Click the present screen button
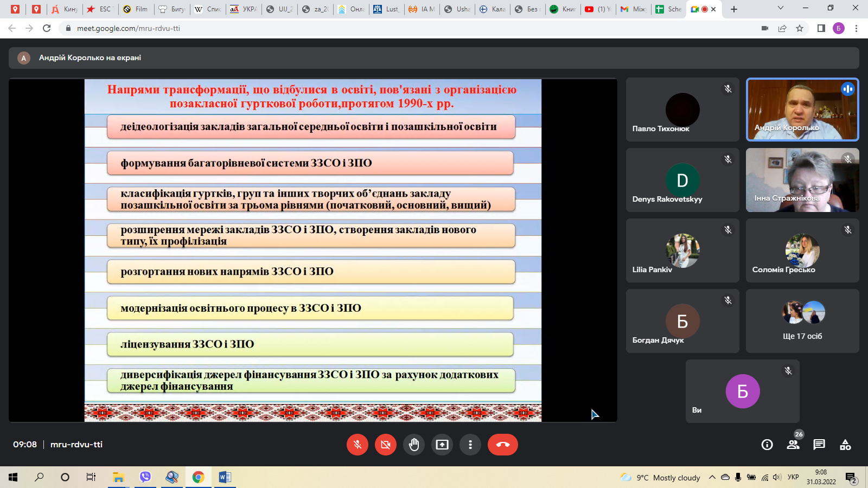Image resolution: width=868 pixels, height=488 pixels. tap(442, 445)
